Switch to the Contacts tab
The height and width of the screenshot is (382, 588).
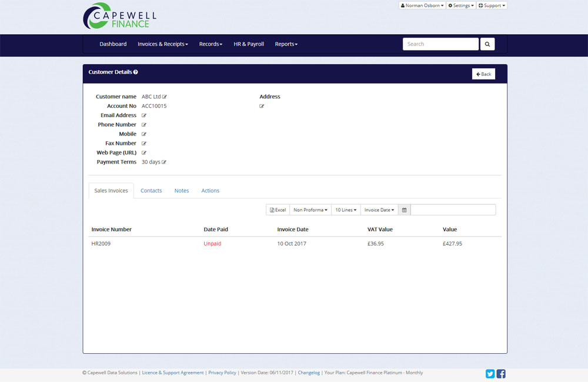151,191
